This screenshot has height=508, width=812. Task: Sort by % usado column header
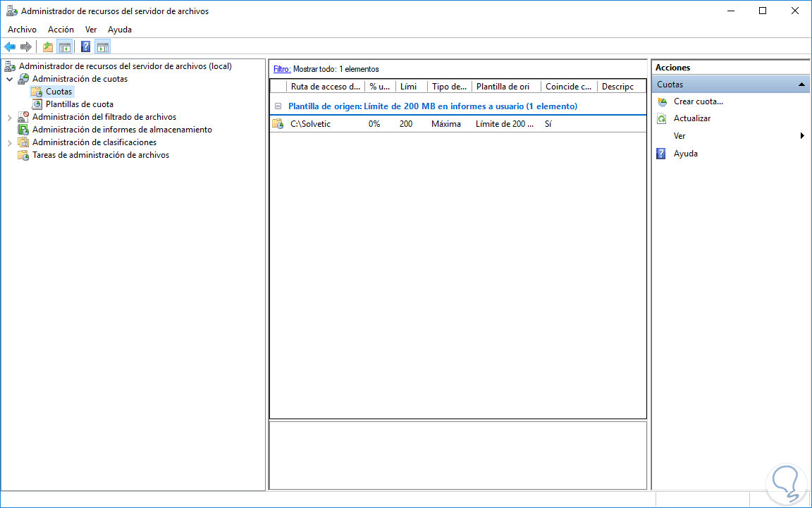[380, 87]
